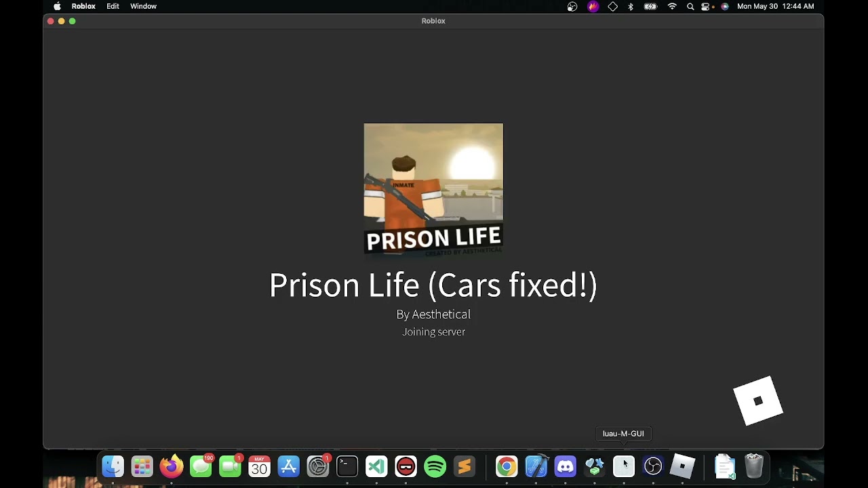Open the battery status menu

(x=651, y=6)
